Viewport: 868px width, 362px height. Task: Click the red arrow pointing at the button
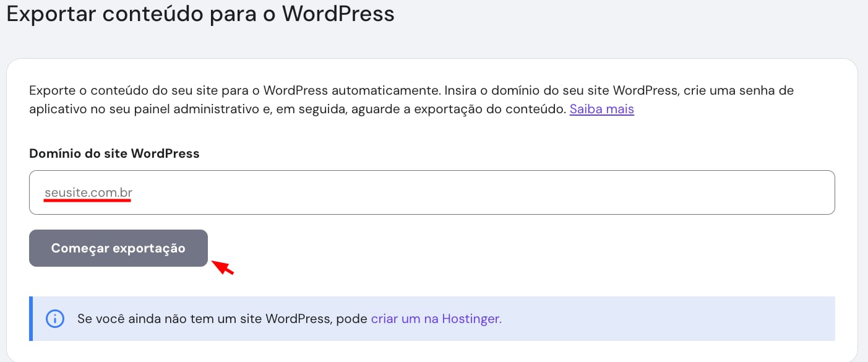pos(223,268)
